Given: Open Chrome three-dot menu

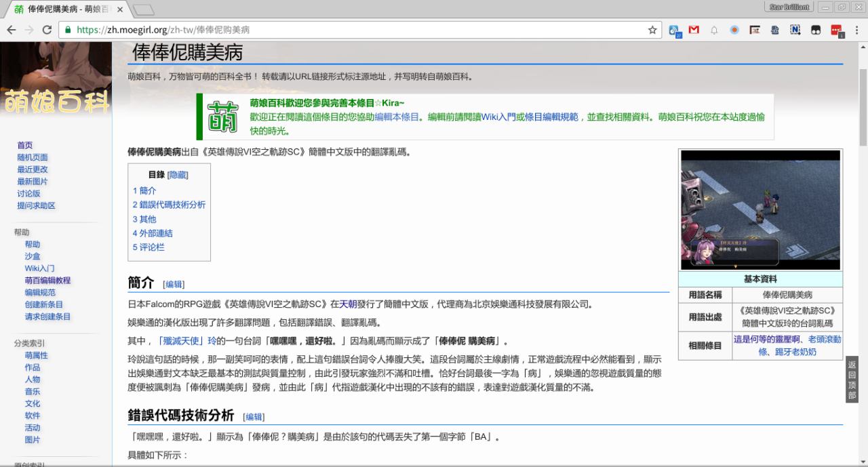Looking at the screenshot, I should (x=856, y=30).
